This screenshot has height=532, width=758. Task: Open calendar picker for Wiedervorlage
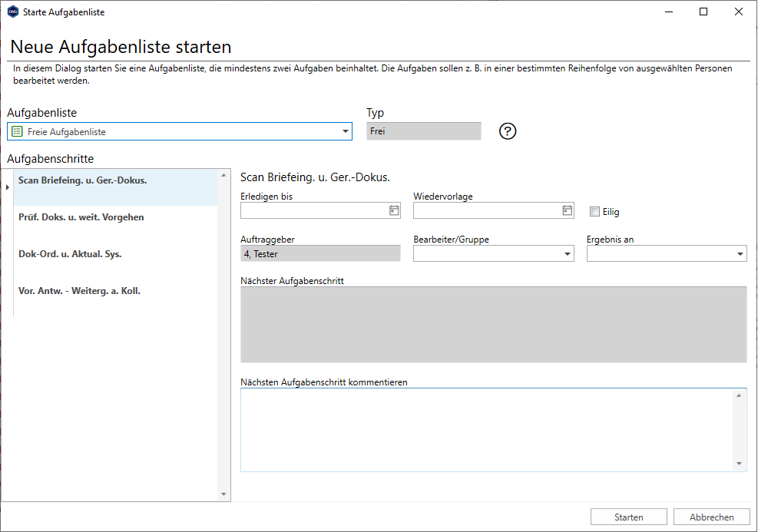[x=567, y=210]
